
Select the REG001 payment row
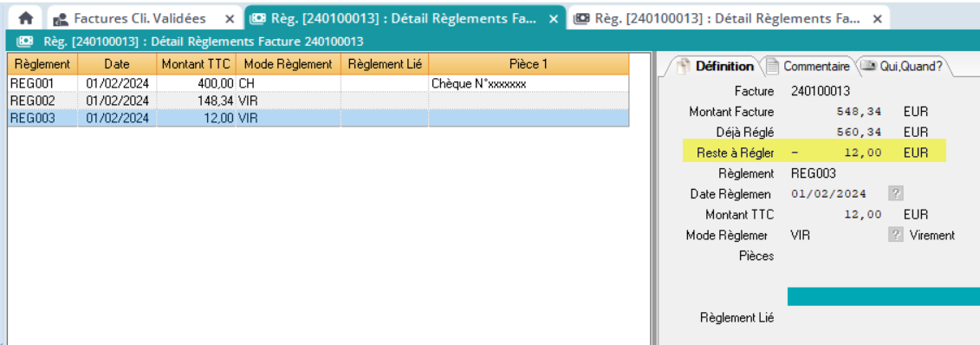pyautogui.click(x=318, y=83)
